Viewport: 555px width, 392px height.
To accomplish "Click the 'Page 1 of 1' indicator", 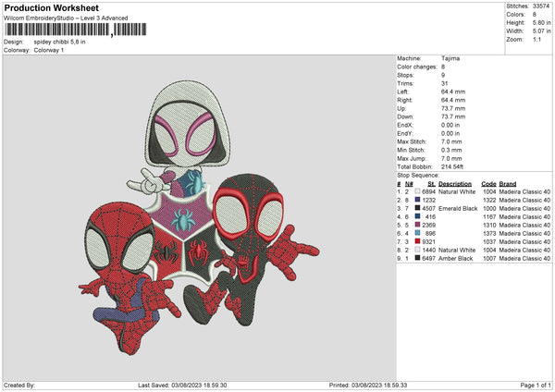I will tap(536, 385).
